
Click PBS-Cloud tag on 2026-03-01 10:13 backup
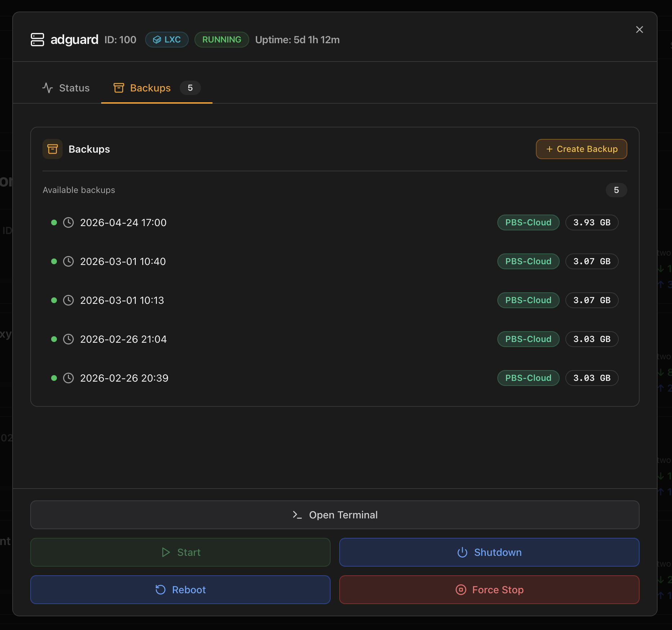528,300
